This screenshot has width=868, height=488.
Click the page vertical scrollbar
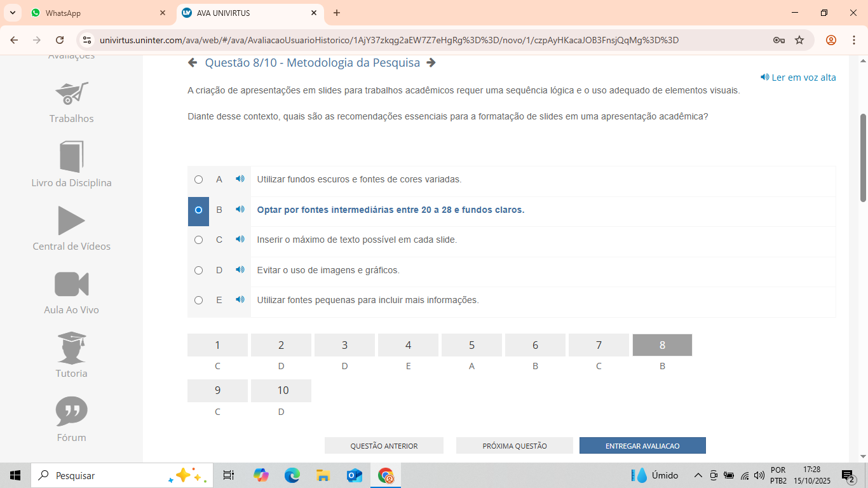(x=863, y=159)
